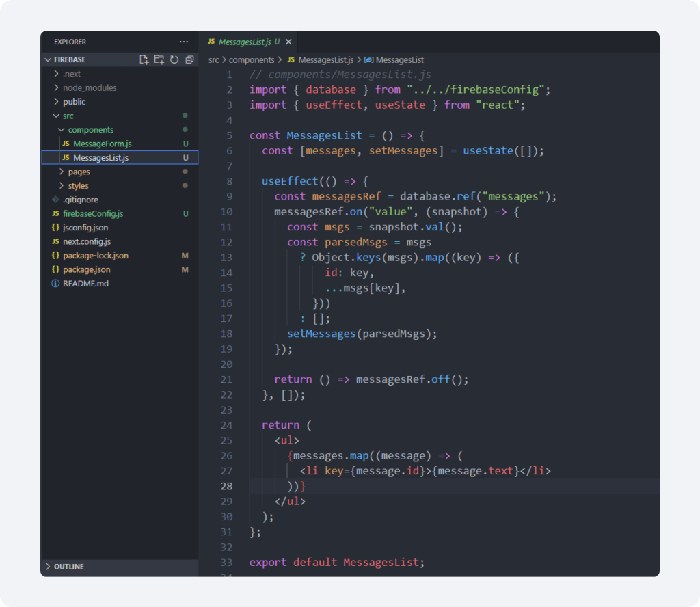Viewport: 700px width, 607px height.
Task: Open package-lock.json from Explorer
Action: click(120, 255)
